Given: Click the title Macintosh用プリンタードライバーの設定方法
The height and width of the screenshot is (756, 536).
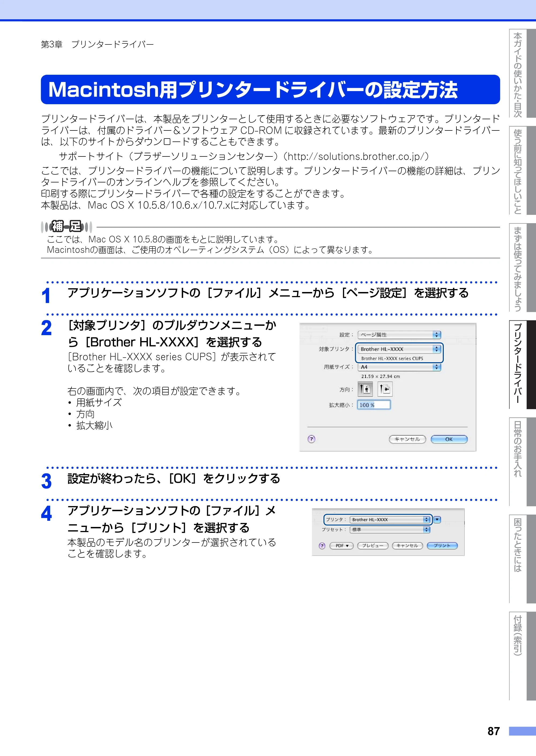Looking at the screenshot, I should click(253, 90).
